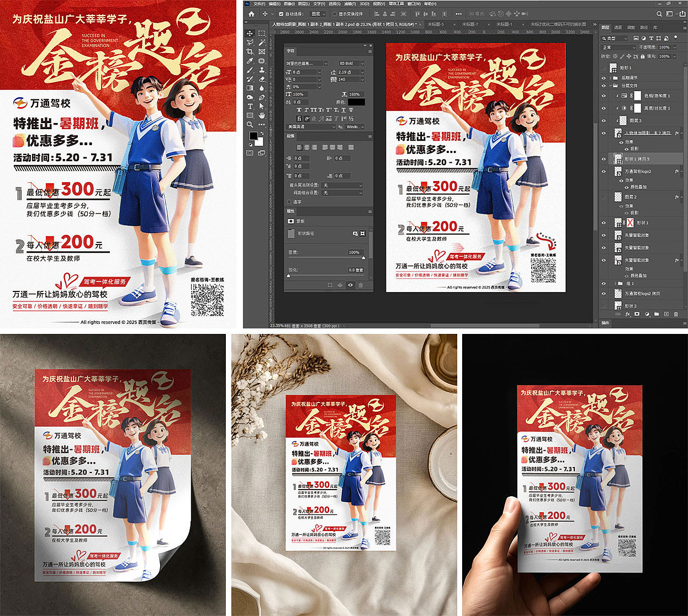Activate the Horizontal Type tool

coord(250,105)
